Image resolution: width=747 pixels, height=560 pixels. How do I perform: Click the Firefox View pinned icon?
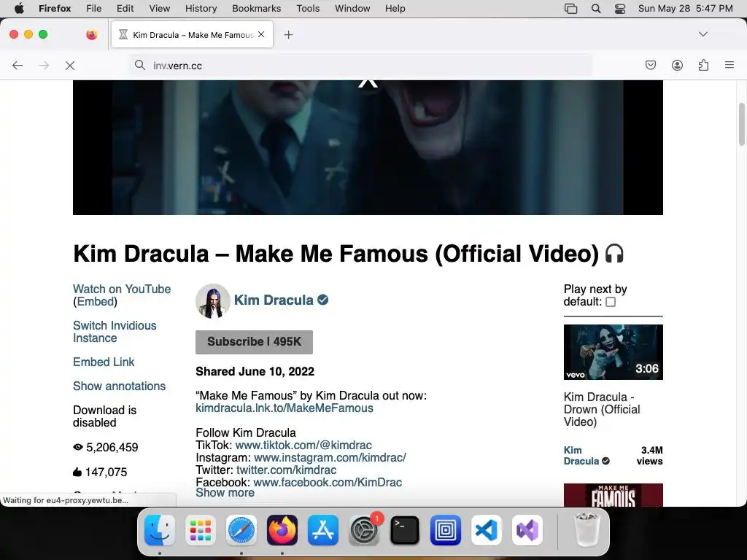coord(91,34)
